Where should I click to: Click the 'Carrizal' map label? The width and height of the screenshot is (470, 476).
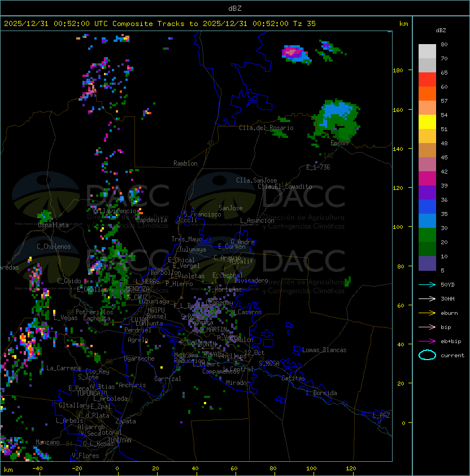pos(168,379)
